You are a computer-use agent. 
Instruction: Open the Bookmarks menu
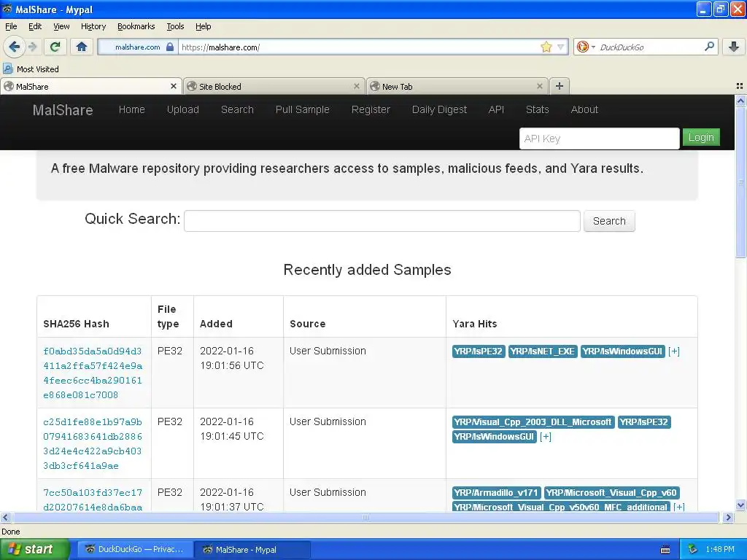[x=136, y=26]
